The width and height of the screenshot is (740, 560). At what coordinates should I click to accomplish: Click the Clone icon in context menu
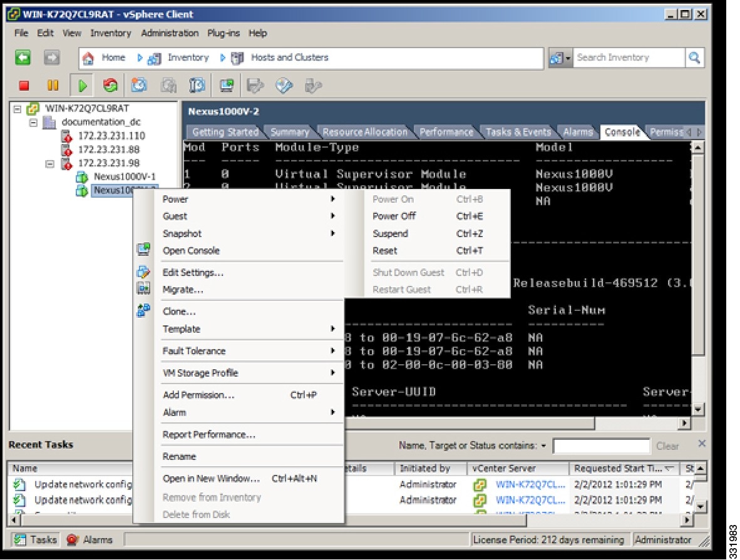[143, 310]
